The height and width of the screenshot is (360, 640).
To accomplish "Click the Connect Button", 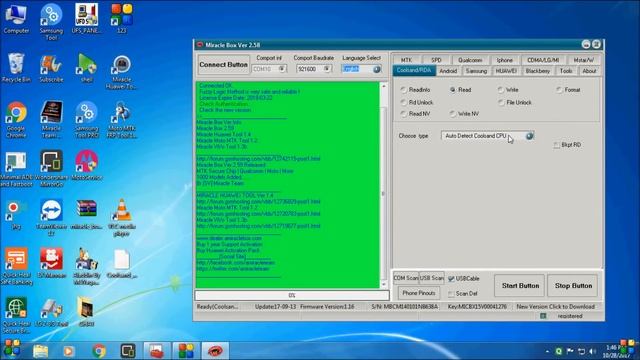I will coord(223,65).
